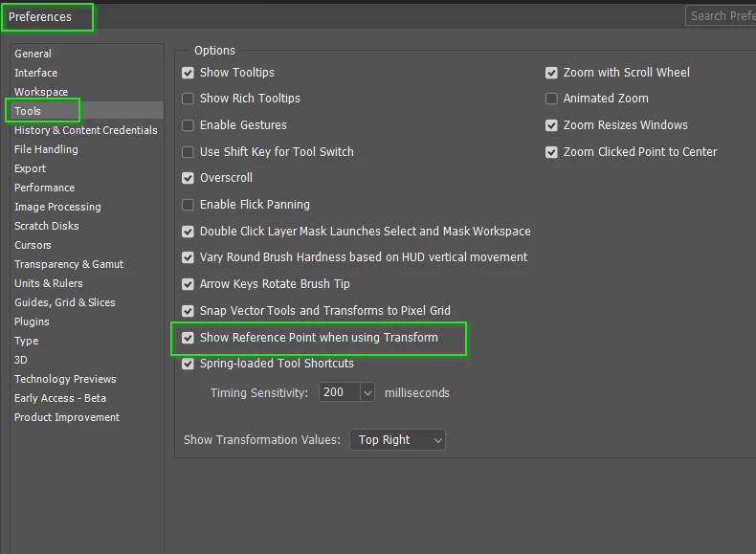Enable Animated Zoom checkbox
The width and height of the screenshot is (756, 554).
point(551,99)
